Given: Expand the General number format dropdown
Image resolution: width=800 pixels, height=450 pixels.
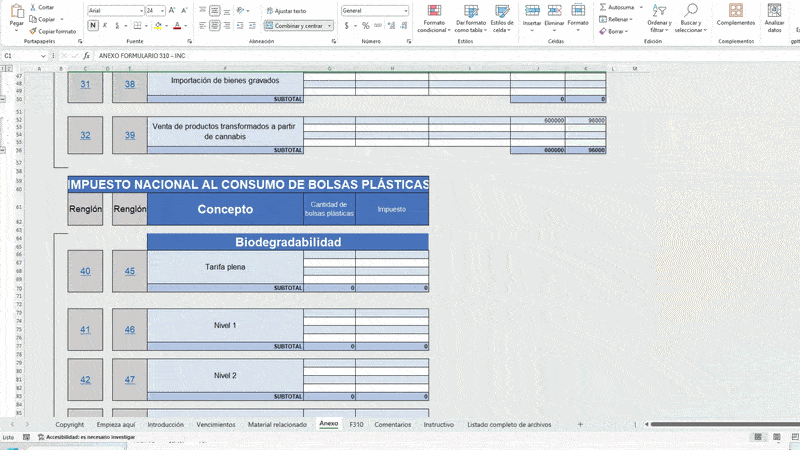Looking at the screenshot, I should coord(405,10).
